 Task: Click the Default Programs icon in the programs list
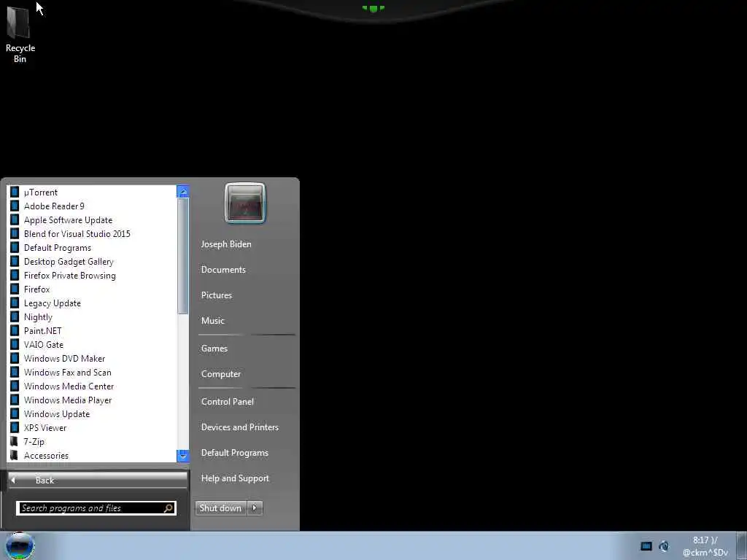coord(15,247)
